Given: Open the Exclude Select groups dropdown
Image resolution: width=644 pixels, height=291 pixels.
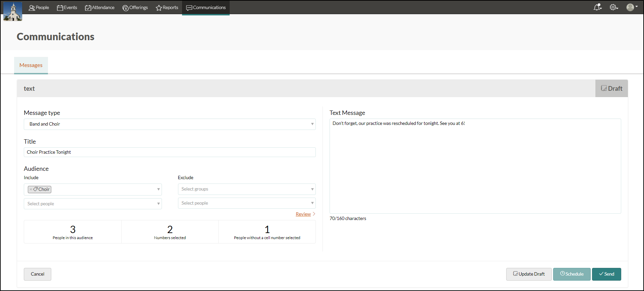Looking at the screenshot, I should tap(247, 189).
